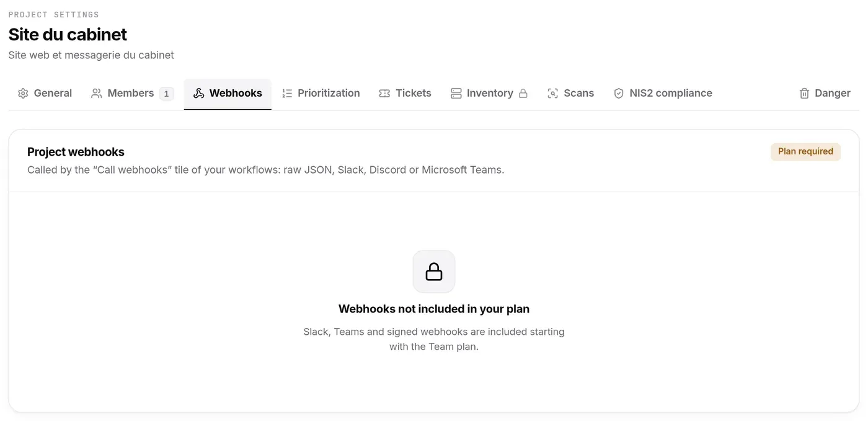
Task: Click 'Site web et messagerie du cabinet'
Action: pyautogui.click(x=91, y=55)
